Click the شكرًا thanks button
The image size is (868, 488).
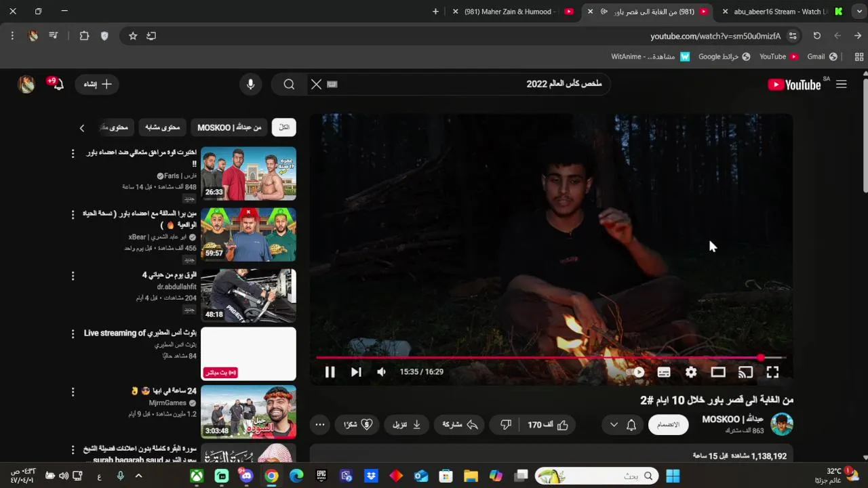coord(358,425)
